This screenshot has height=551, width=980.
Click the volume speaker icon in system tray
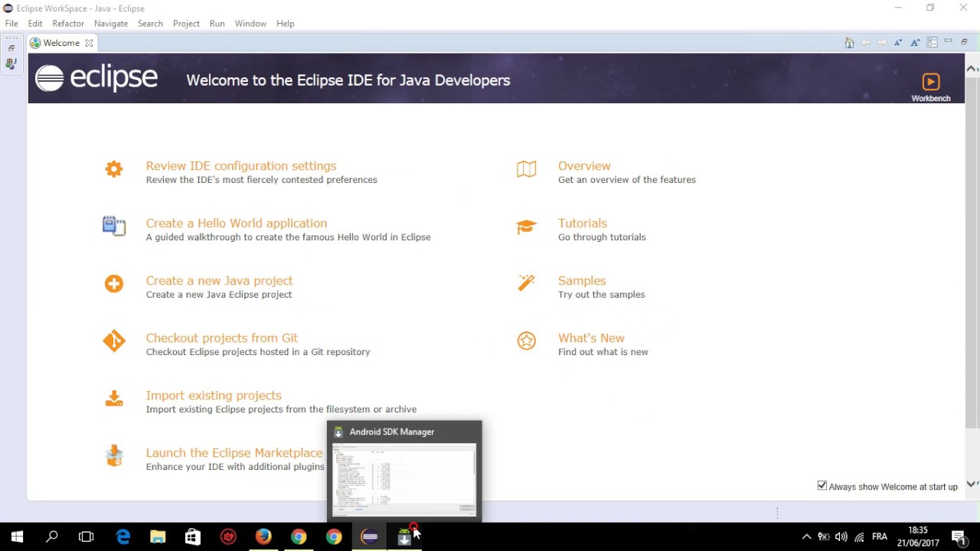pos(841,537)
